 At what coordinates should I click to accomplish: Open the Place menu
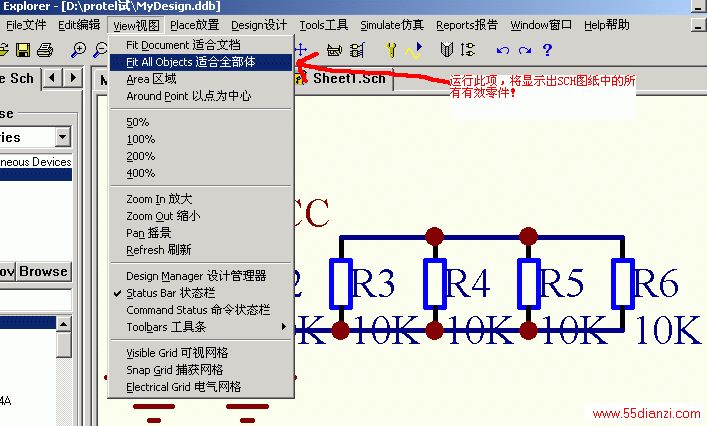pyautogui.click(x=194, y=25)
